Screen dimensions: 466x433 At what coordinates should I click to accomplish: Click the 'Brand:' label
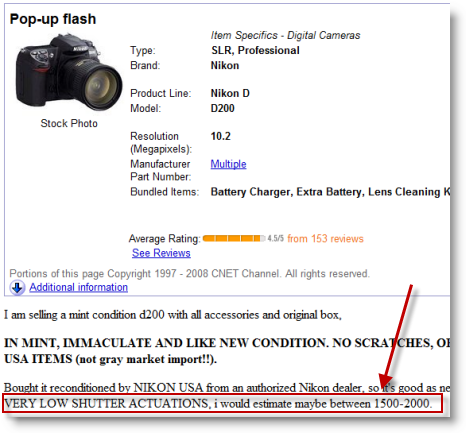(x=145, y=65)
